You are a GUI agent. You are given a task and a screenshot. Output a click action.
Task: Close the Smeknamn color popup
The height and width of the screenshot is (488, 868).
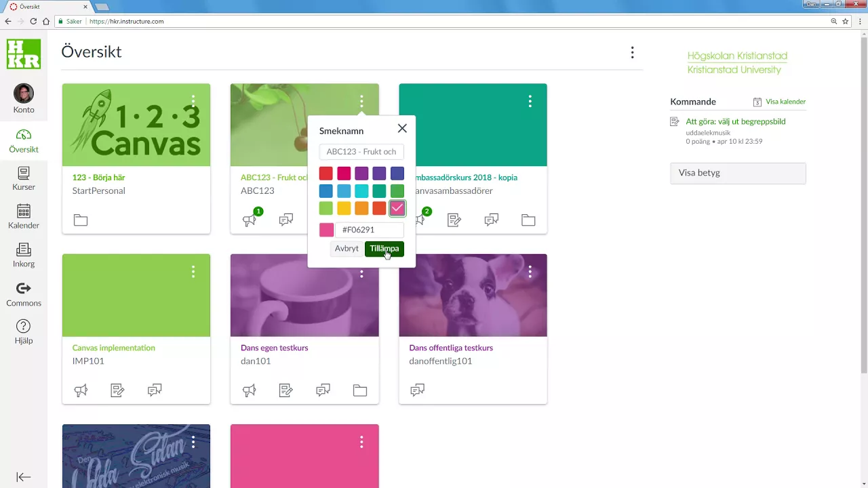tap(402, 128)
